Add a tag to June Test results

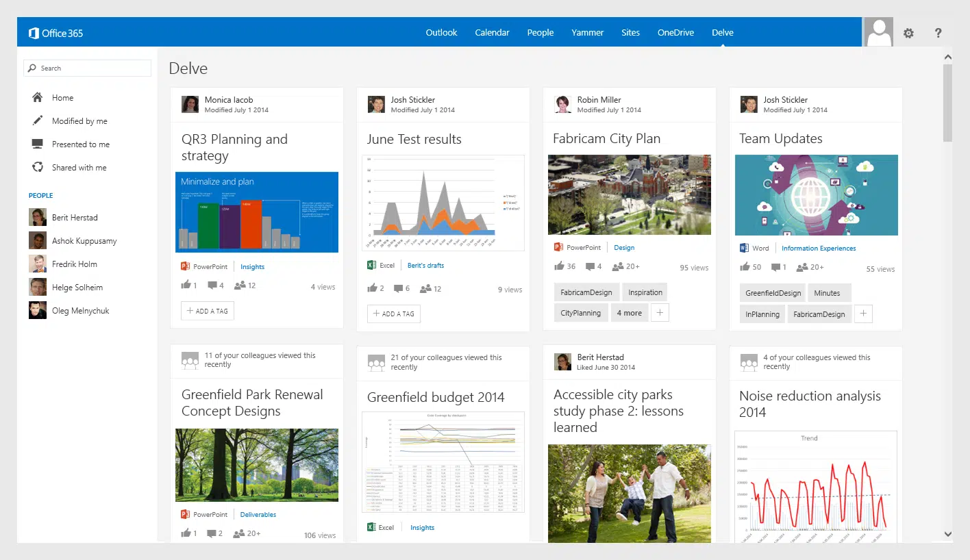click(394, 314)
